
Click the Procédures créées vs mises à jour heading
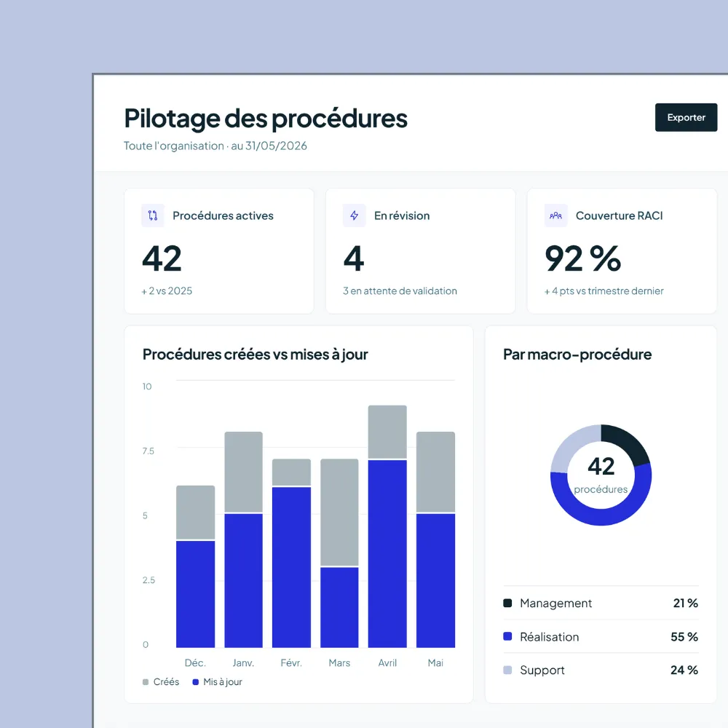pos(255,355)
